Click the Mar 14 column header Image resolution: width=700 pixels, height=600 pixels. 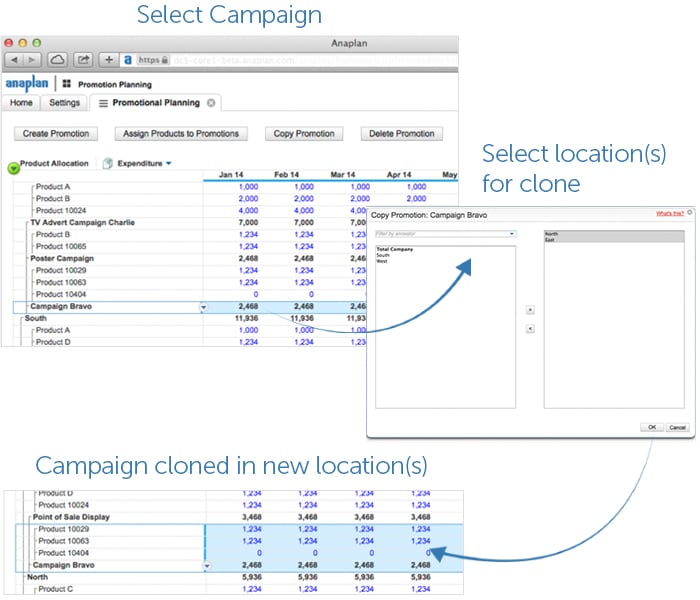coord(342,175)
